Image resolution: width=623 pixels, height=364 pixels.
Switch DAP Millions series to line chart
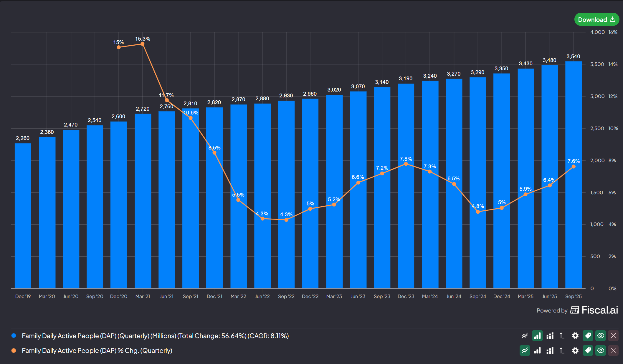525,336
